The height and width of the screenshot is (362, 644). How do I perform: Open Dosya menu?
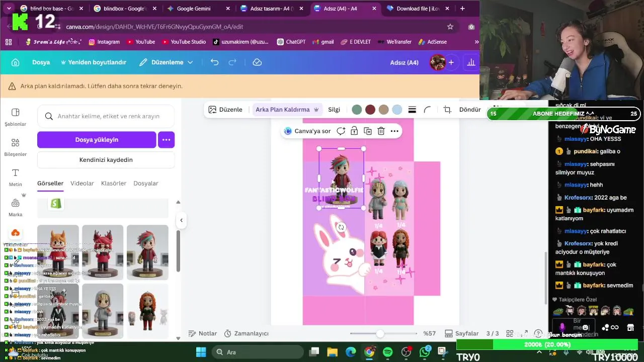point(41,62)
